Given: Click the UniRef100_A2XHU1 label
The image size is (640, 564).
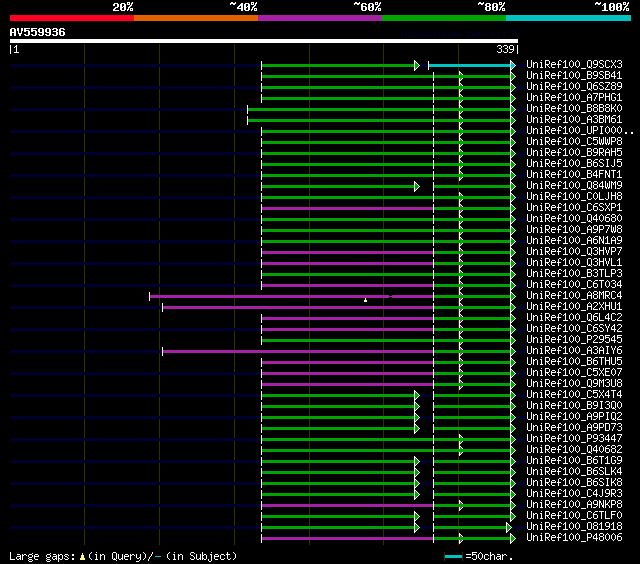Looking at the screenshot, I should (574, 307).
